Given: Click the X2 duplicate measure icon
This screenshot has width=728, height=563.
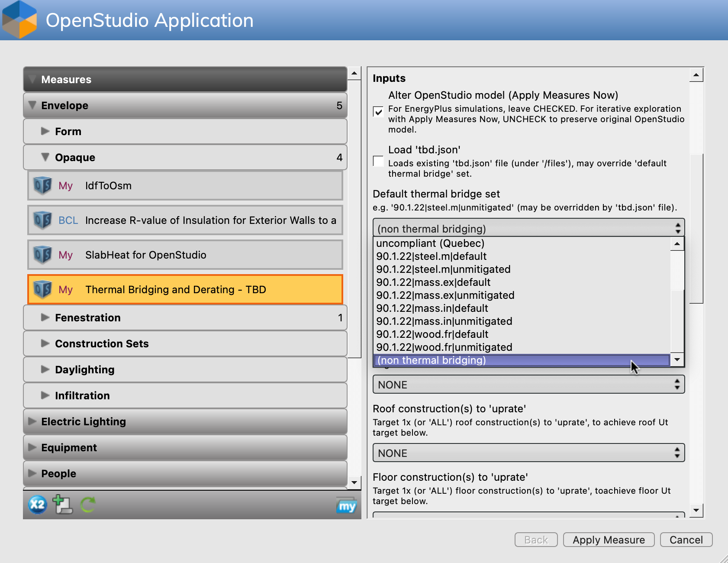Looking at the screenshot, I should 38,505.
